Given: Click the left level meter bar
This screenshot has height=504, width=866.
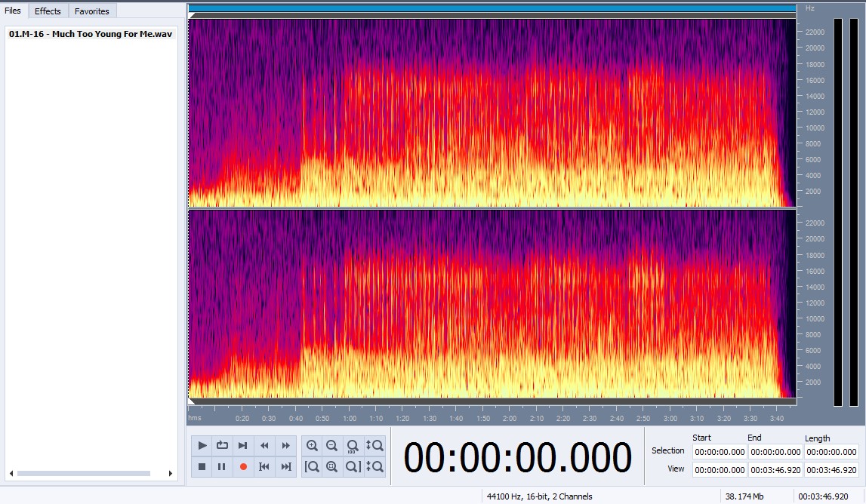Looking at the screenshot, I should click(x=838, y=213).
